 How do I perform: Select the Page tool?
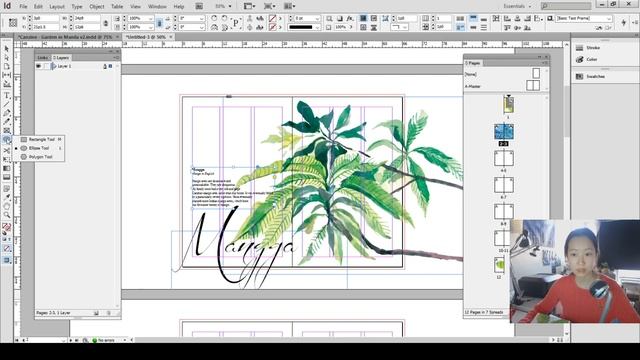[7, 66]
